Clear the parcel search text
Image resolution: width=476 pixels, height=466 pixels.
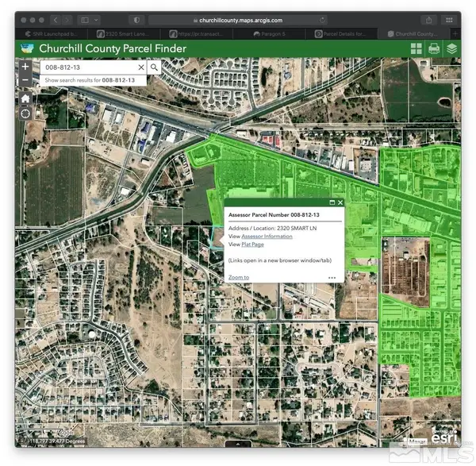141,67
